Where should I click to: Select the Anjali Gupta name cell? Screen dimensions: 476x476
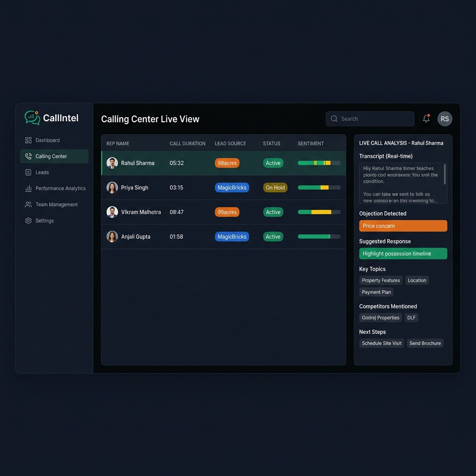[x=136, y=237]
